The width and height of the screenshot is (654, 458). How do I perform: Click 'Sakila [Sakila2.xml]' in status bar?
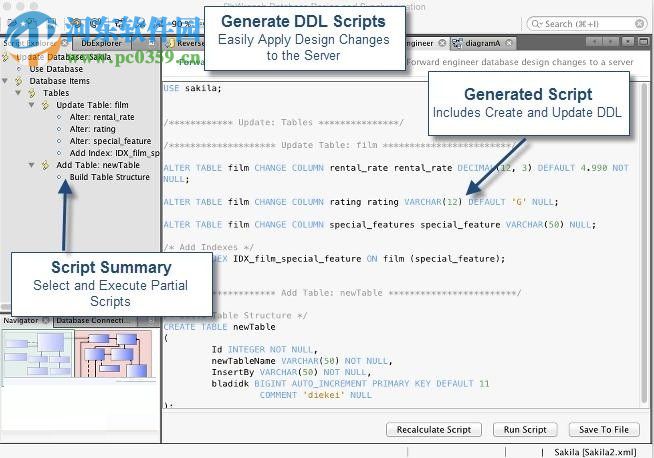(x=595, y=452)
